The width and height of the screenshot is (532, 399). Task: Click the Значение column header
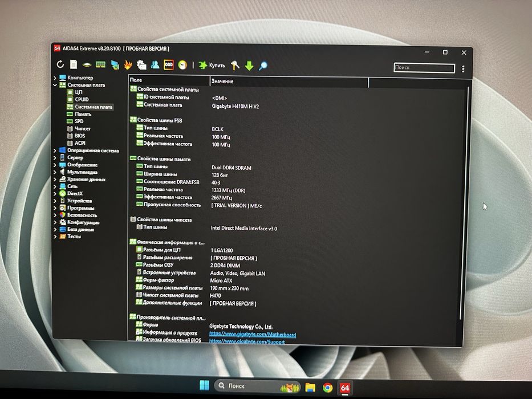pyautogui.click(x=289, y=82)
